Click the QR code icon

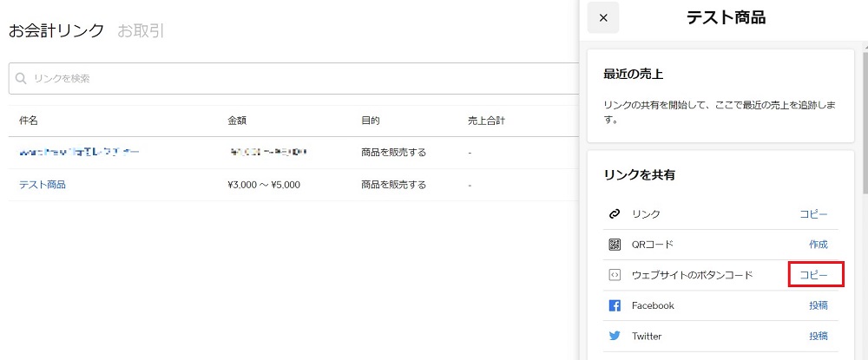pyautogui.click(x=615, y=245)
